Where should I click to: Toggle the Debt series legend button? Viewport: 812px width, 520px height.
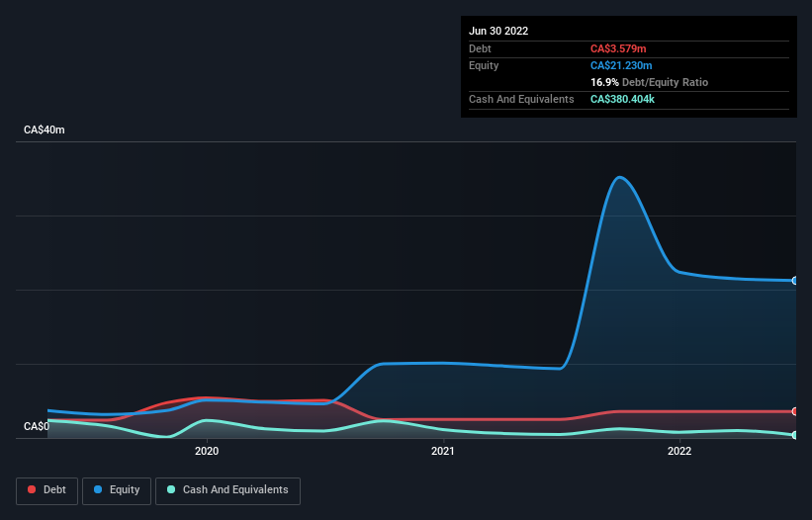click(46, 490)
